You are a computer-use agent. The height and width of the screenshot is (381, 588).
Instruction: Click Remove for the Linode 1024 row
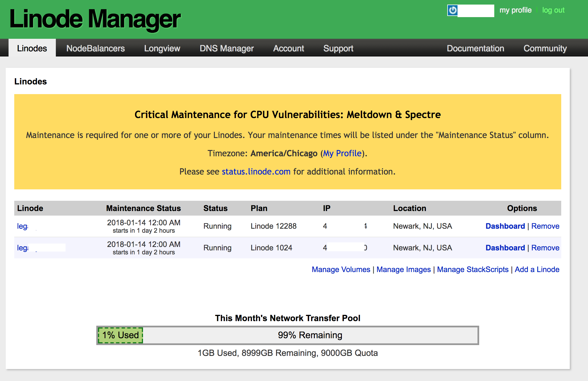tap(545, 248)
